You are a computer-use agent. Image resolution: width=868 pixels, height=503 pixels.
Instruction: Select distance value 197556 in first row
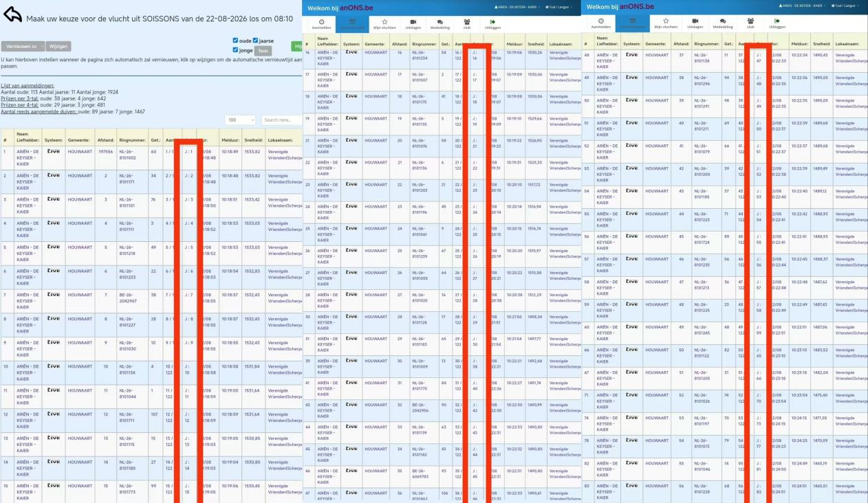[x=105, y=152]
